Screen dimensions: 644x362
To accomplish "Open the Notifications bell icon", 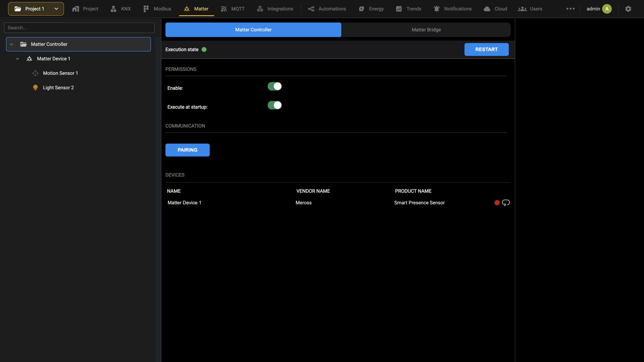I will [437, 9].
